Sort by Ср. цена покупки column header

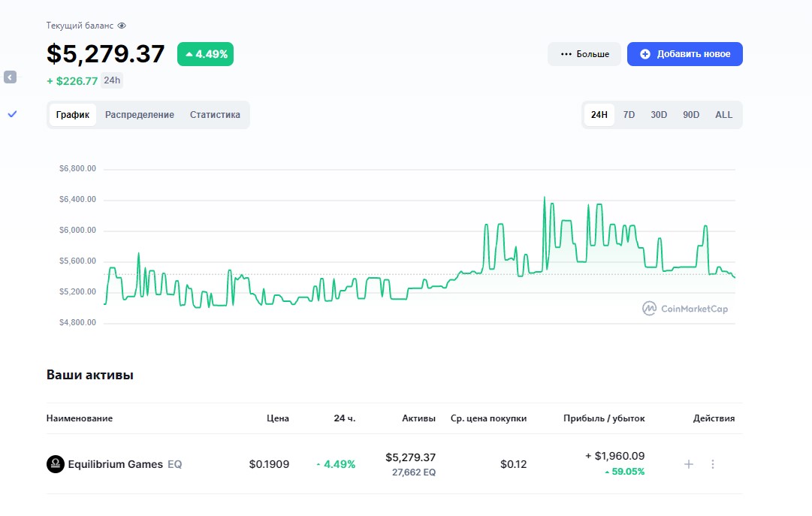click(x=488, y=418)
